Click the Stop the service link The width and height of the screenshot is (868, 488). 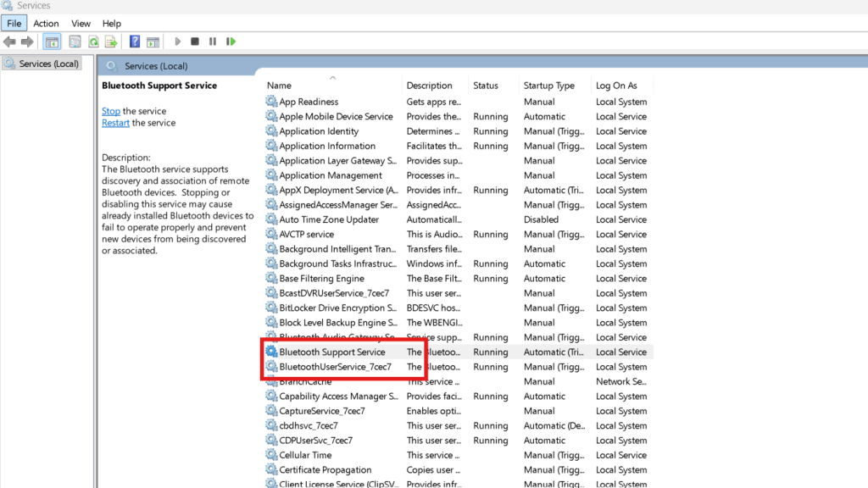point(110,111)
